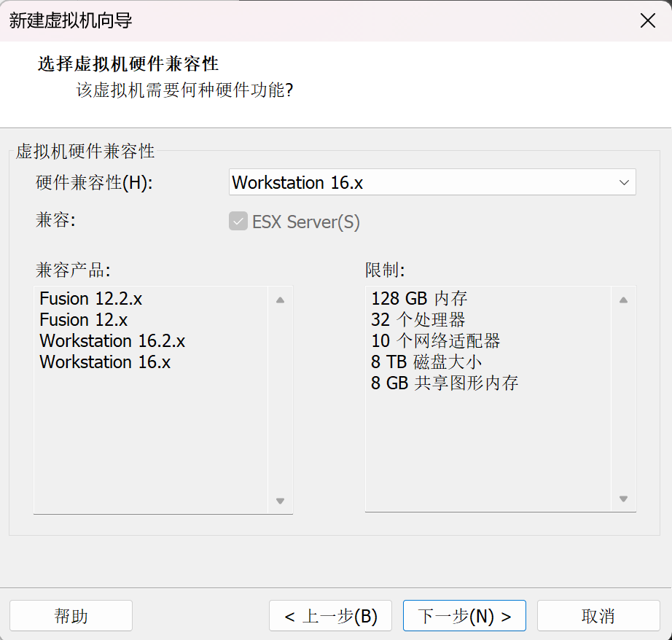Open the 硬件兼容性 Workstation 16.x dropdown
Screen dimensions: 672x640
click(x=432, y=182)
